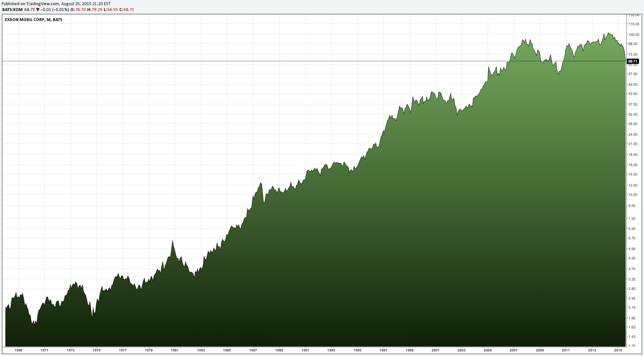The image size is (644, 356).
Task: Click the 57.50 price axis label
Action: click(x=633, y=74)
